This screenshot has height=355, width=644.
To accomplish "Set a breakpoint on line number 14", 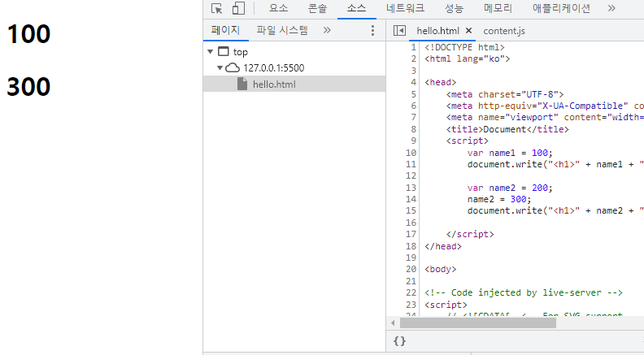I will pyautogui.click(x=411, y=199).
